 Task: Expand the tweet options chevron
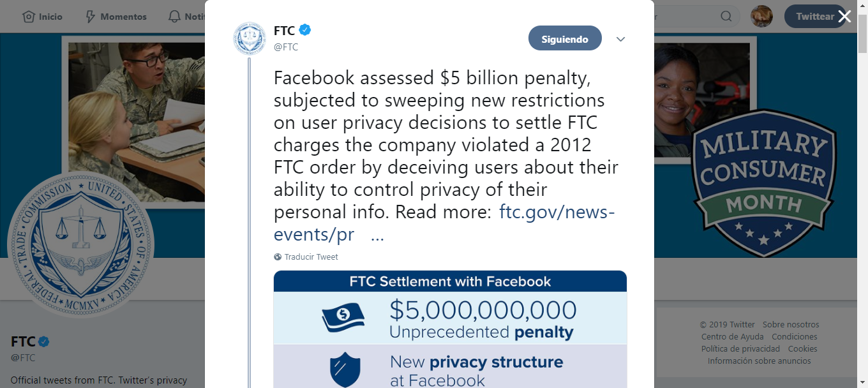point(620,39)
